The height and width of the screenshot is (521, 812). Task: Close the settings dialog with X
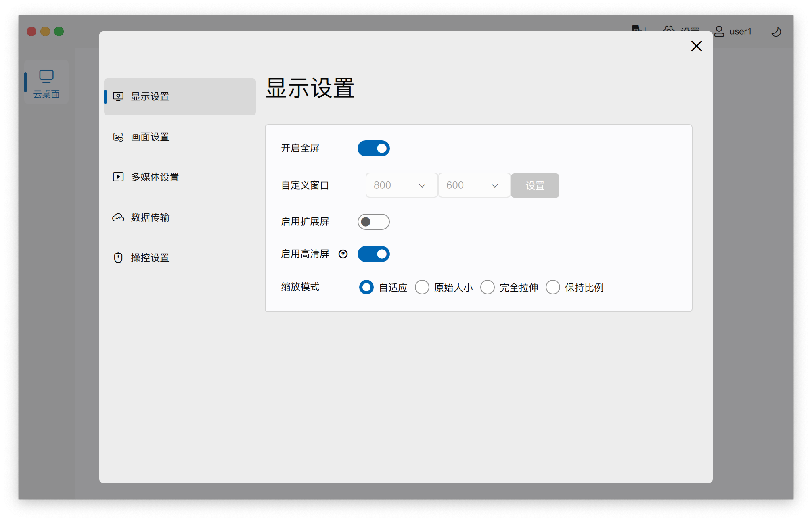697,46
